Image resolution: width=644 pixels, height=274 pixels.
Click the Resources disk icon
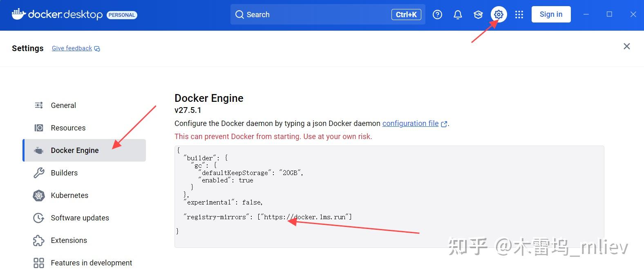(39, 128)
